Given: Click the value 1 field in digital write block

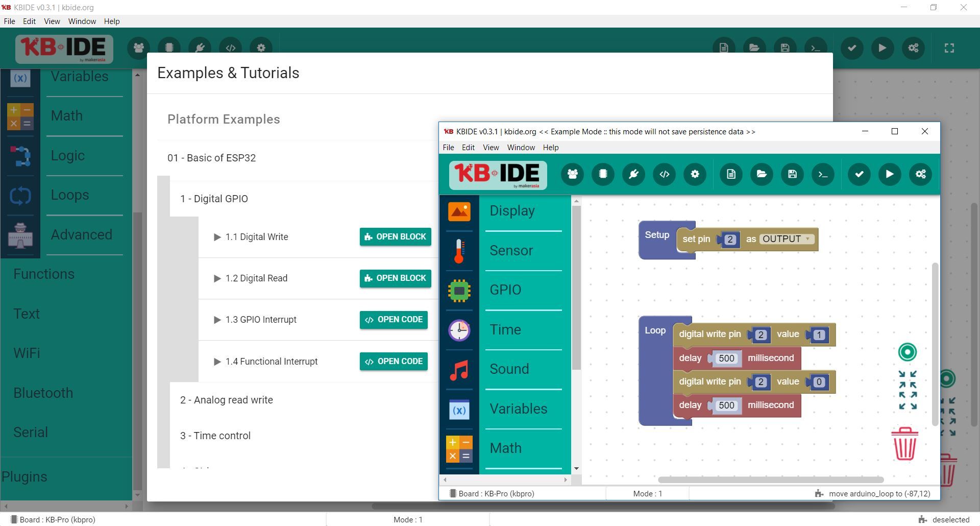Looking at the screenshot, I should pos(819,335).
